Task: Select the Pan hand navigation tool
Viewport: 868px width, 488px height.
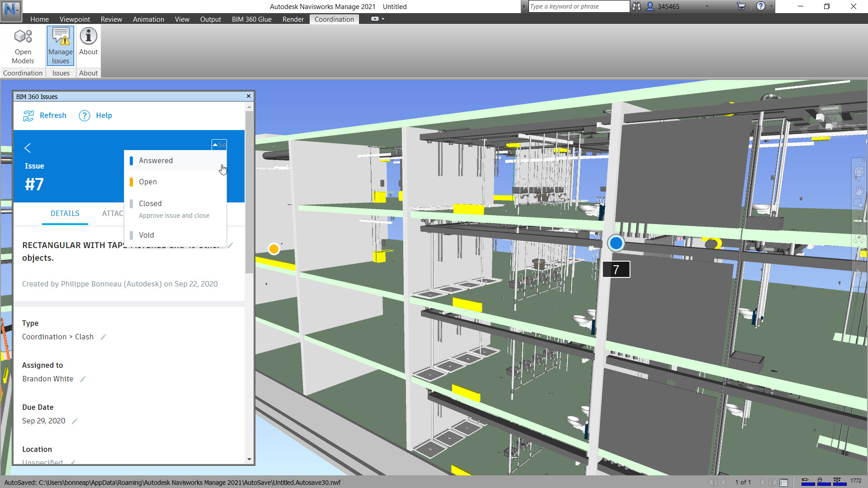Action: [x=859, y=190]
